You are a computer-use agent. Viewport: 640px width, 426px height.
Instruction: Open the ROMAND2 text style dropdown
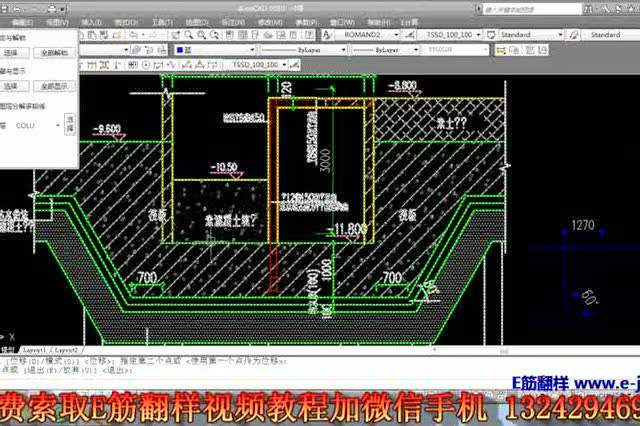(396, 35)
